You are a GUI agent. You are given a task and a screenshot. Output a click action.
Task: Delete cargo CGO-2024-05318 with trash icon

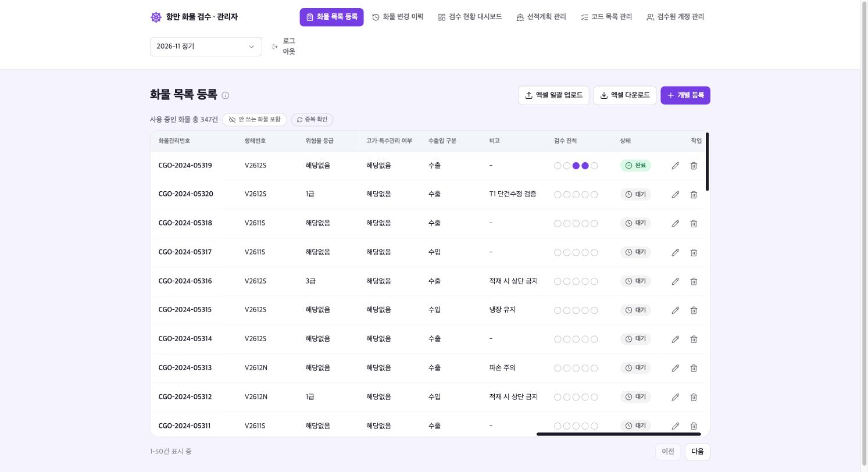tap(694, 223)
